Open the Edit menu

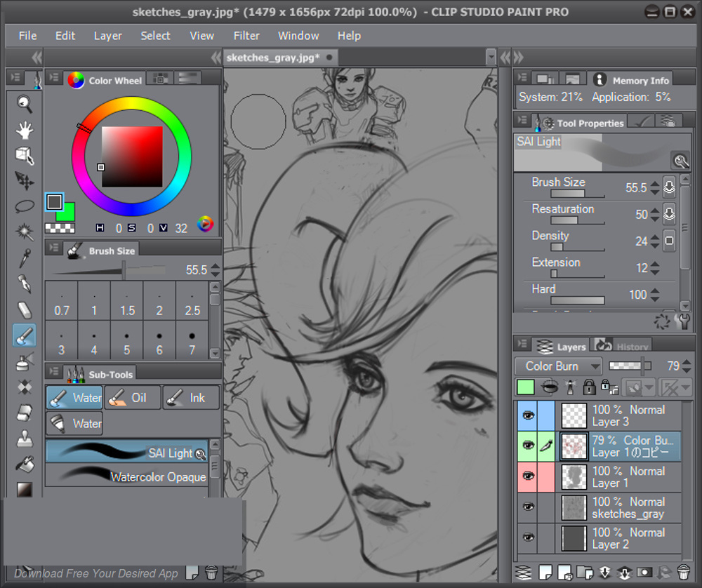click(65, 36)
